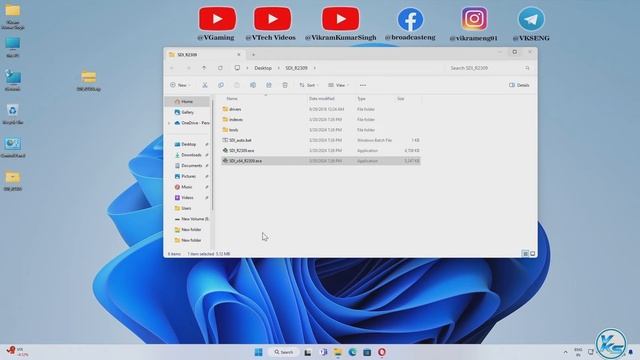
Task: Switch to details list view in status bar
Action: point(525,254)
